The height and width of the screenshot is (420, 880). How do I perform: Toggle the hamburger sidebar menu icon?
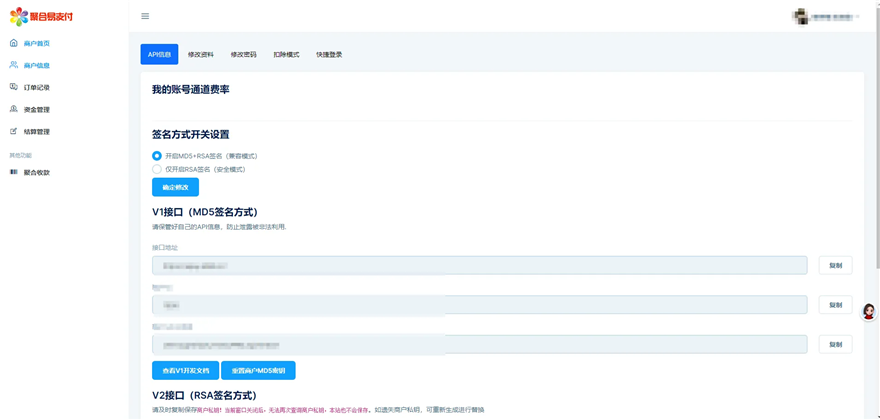coord(145,16)
